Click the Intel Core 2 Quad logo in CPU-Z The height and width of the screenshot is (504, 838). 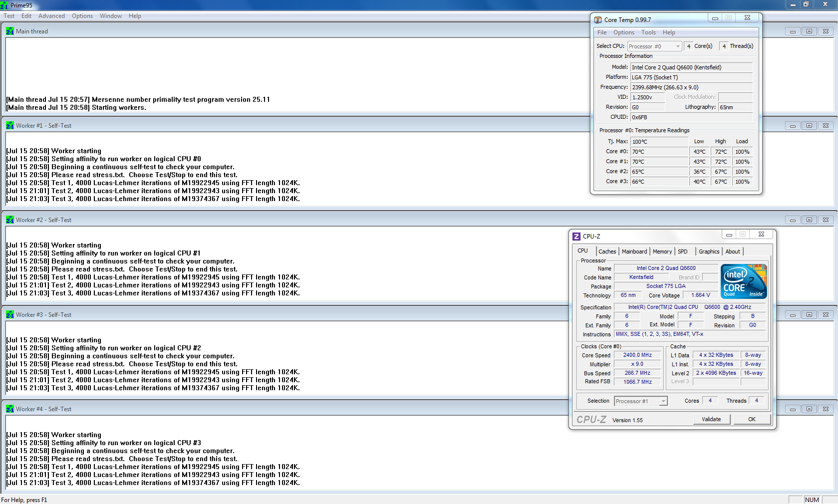(744, 281)
